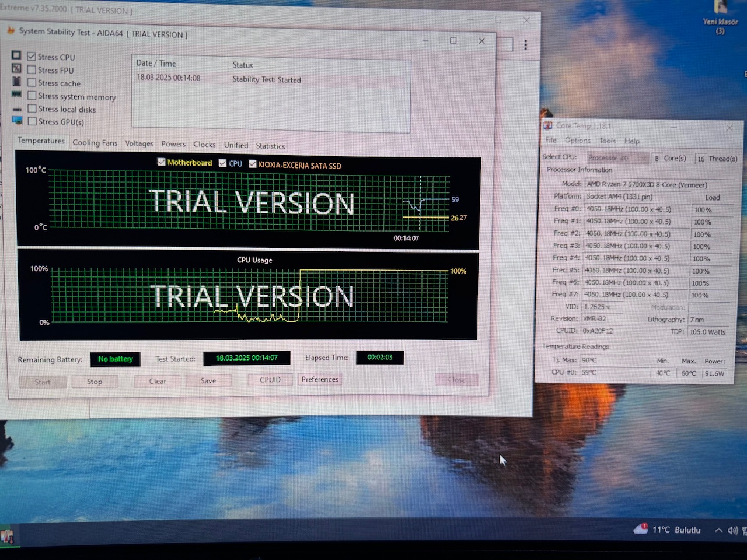Click the Stress GPU(s) monitor icon
This screenshot has width=747, height=560.
tap(17, 121)
